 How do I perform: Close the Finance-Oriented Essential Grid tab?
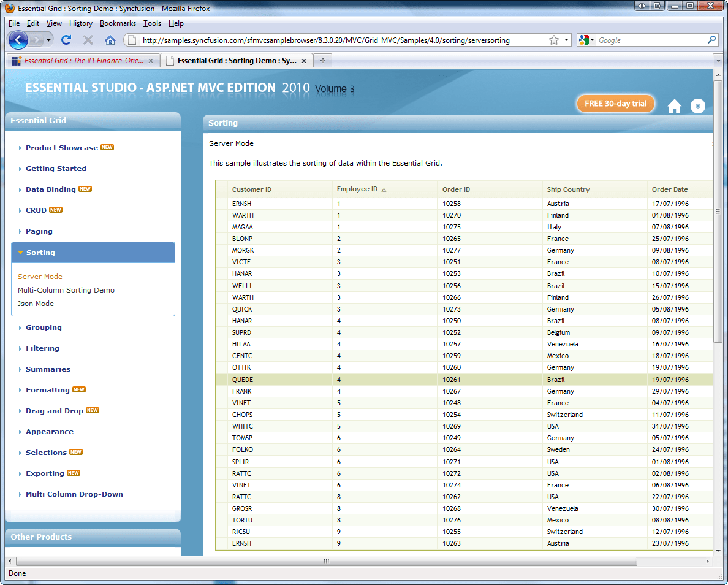click(151, 61)
